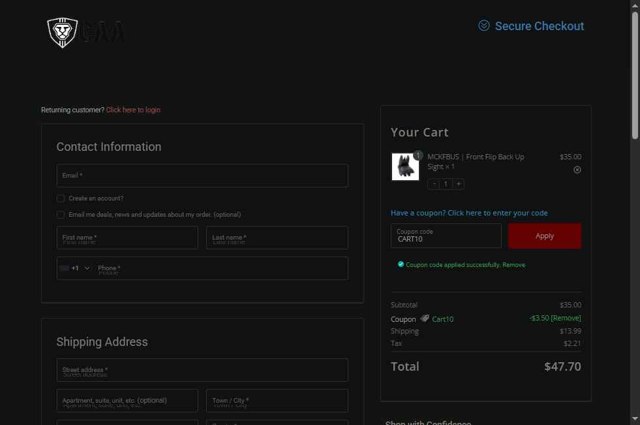Click the MCKFBUS Front Flip Back Up Sight title
Image resolution: width=640 pixels, height=425 pixels.
476,162
